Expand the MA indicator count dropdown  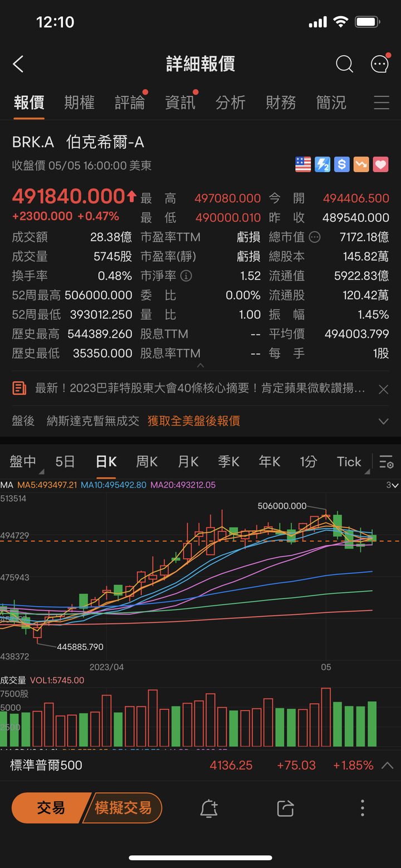pyautogui.click(x=393, y=485)
